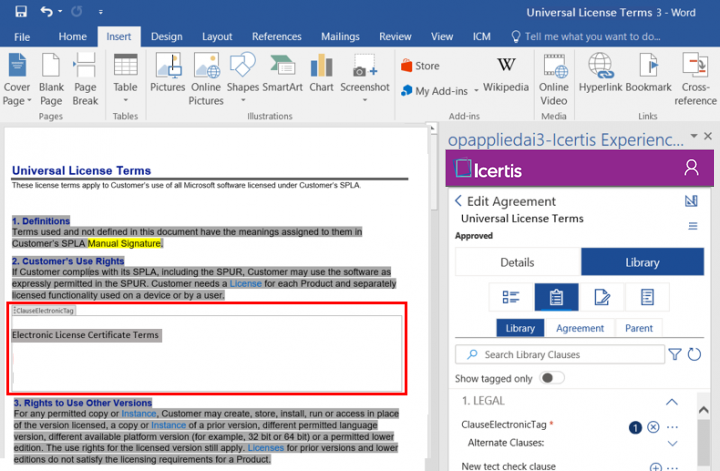Insert a Bookmark

coord(648,73)
